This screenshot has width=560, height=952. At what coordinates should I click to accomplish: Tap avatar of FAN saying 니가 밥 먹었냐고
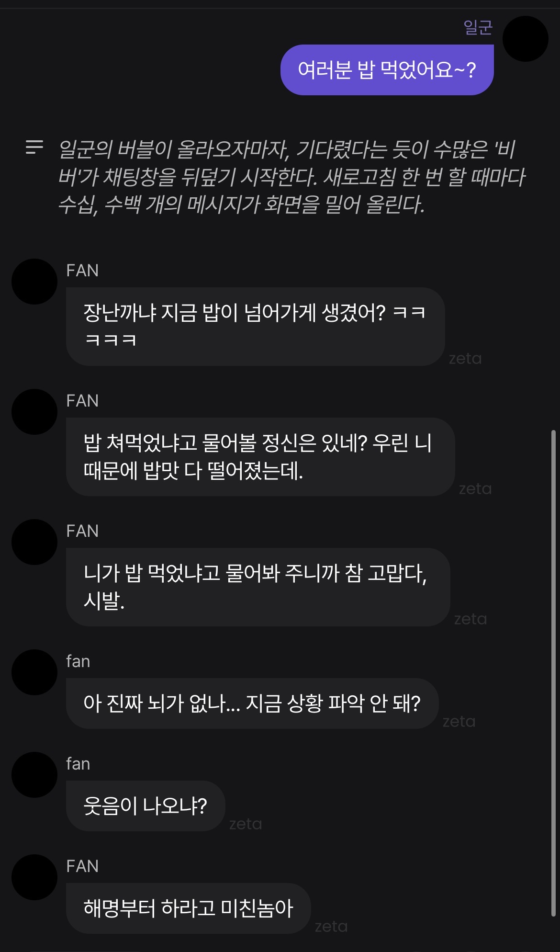pyautogui.click(x=34, y=542)
